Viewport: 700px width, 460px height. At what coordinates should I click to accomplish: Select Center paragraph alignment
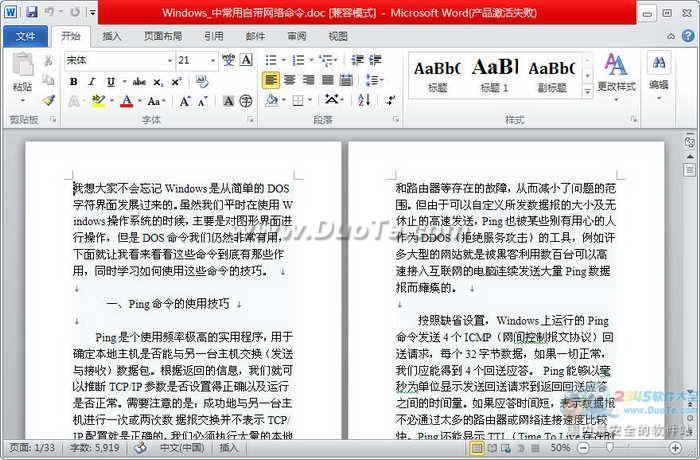(x=290, y=80)
